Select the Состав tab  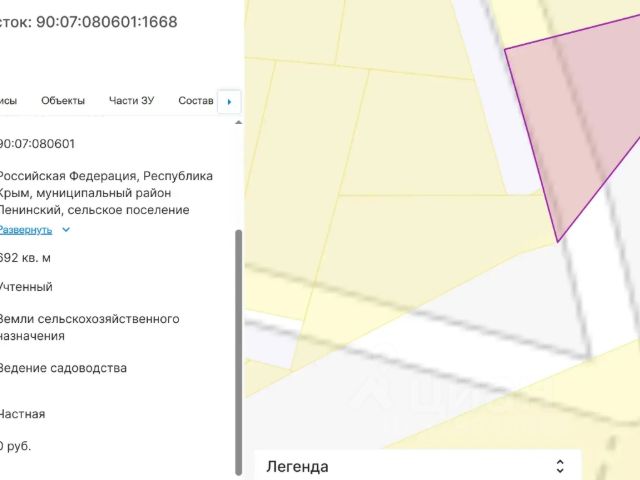[x=196, y=100]
